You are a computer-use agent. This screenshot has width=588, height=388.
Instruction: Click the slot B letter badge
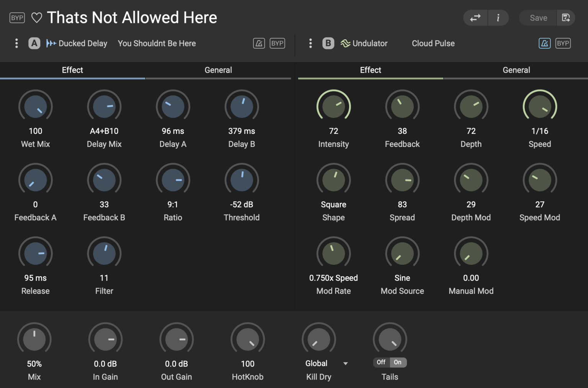(x=328, y=43)
